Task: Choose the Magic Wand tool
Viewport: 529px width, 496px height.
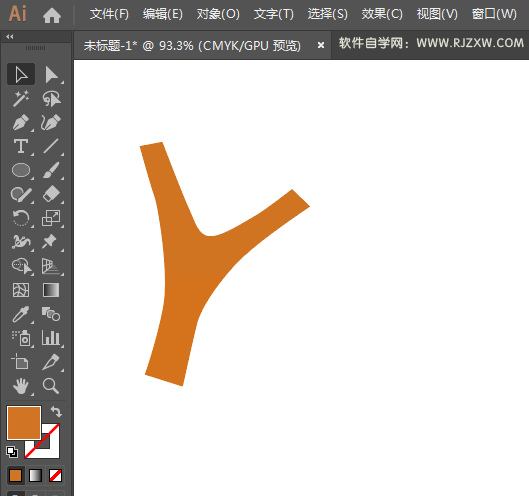Action: [x=21, y=98]
